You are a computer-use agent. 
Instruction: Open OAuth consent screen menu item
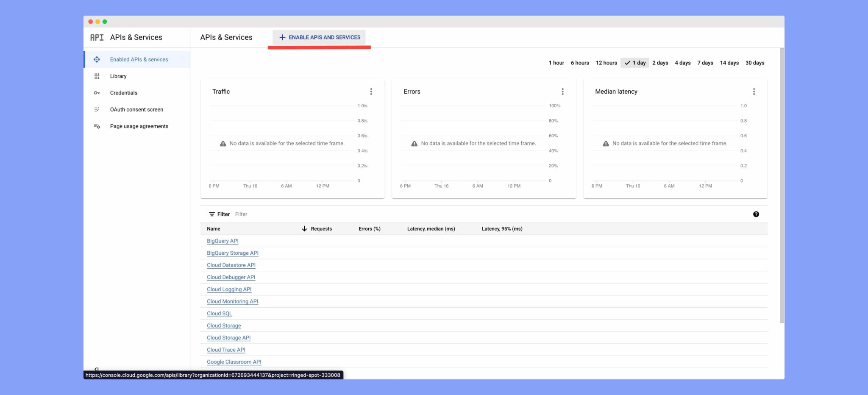coord(136,110)
